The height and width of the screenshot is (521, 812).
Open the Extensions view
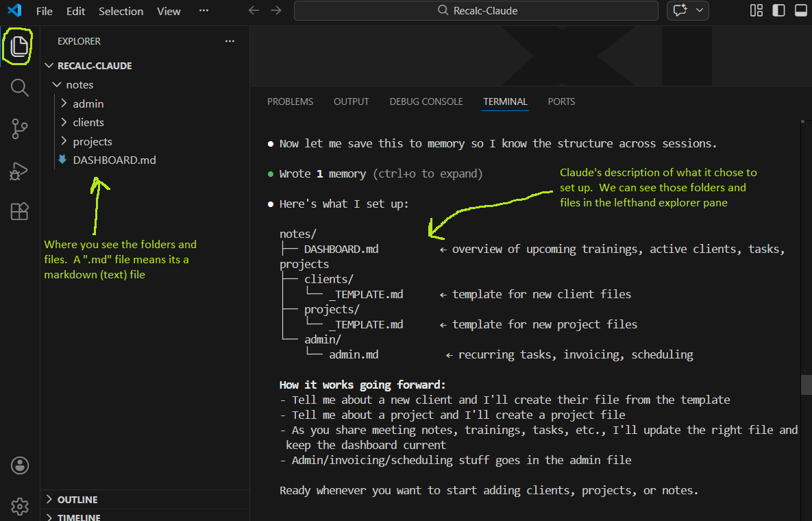pyautogui.click(x=19, y=211)
